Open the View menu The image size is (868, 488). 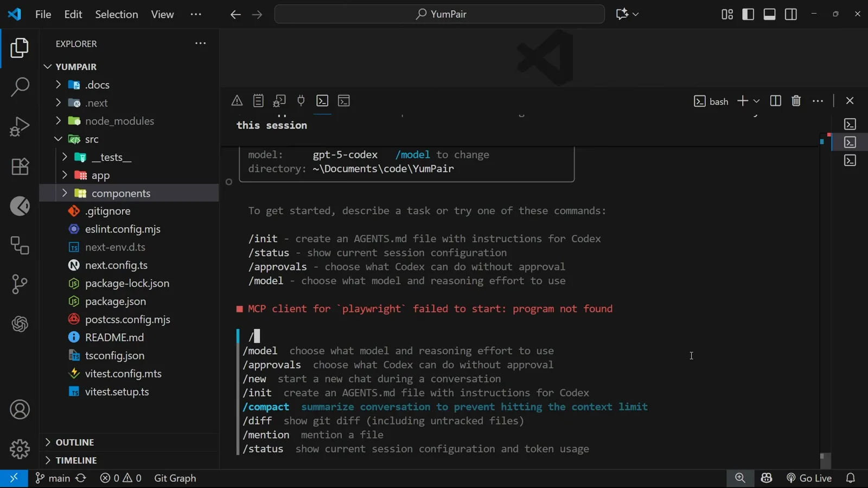coord(162,14)
